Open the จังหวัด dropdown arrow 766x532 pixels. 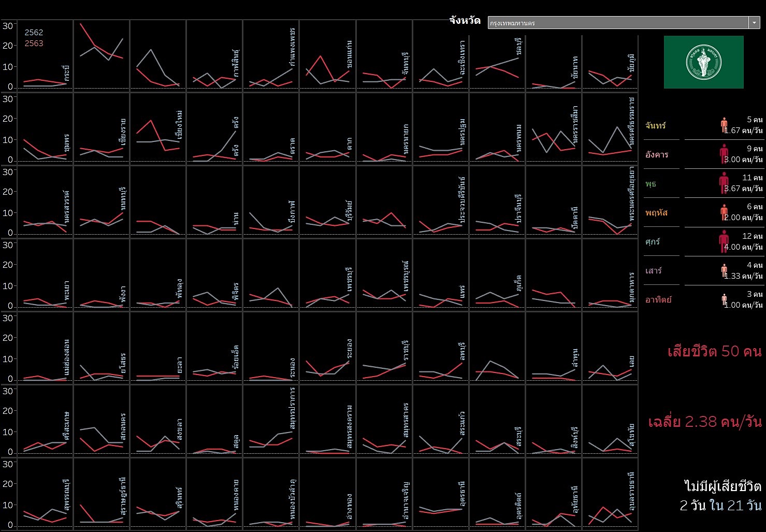click(x=754, y=23)
